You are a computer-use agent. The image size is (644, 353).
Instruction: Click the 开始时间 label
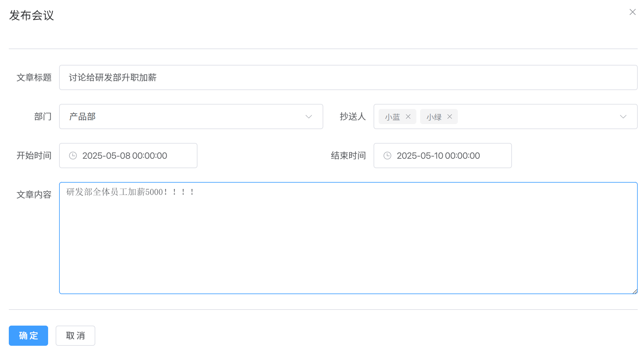(x=34, y=156)
